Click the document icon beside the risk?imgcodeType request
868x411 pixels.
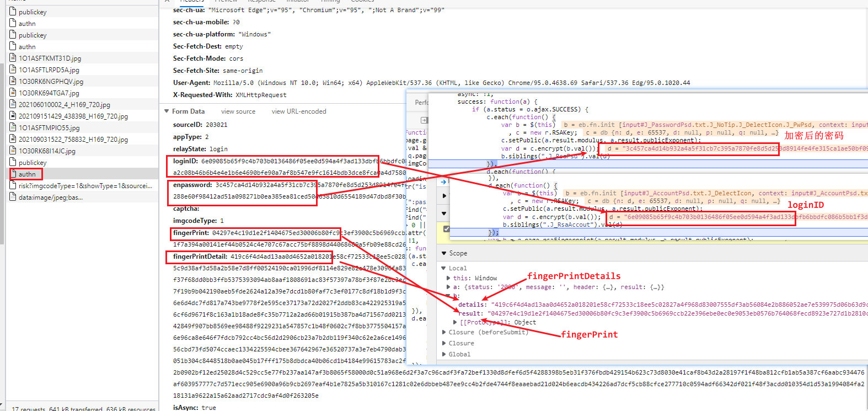tap(13, 185)
